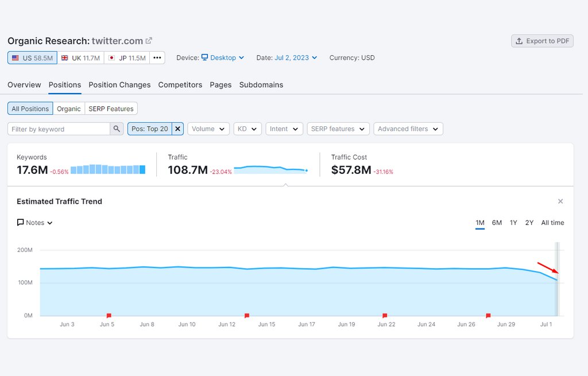Click the Traffic Cost $57.8M metric
The height and width of the screenshot is (376, 588).
point(351,170)
